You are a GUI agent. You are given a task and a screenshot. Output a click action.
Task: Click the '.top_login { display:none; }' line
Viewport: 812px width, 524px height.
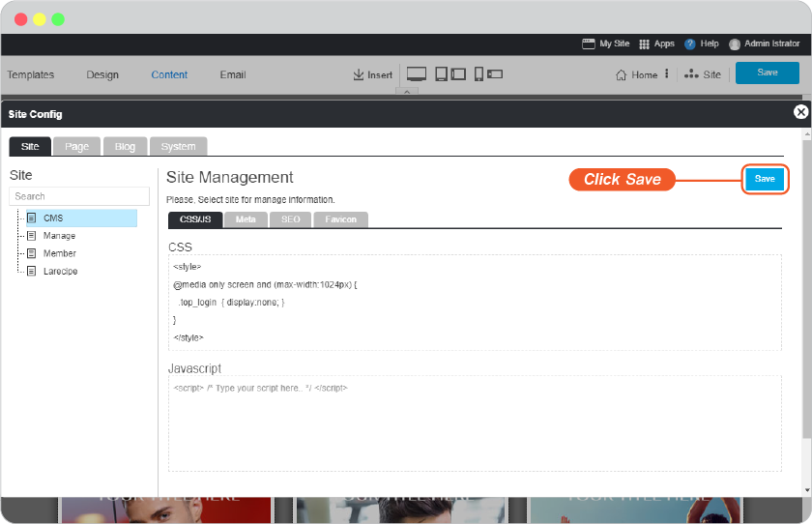tap(231, 303)
